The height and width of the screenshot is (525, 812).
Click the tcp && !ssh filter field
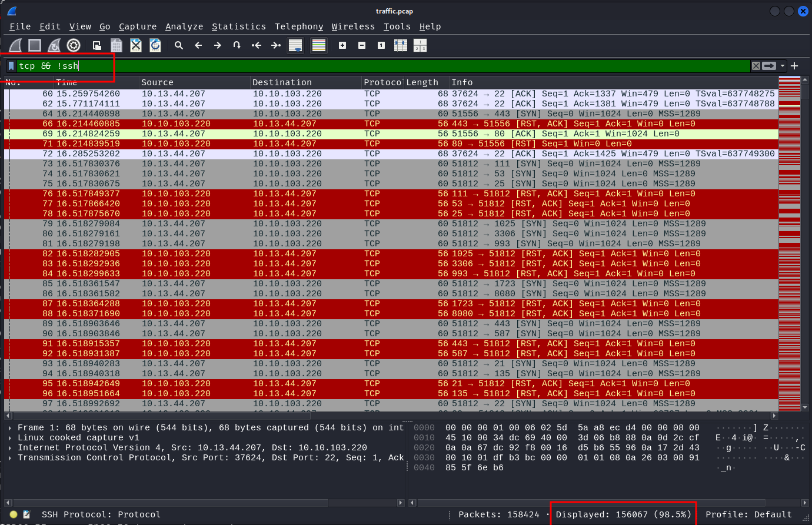point(353,66)
